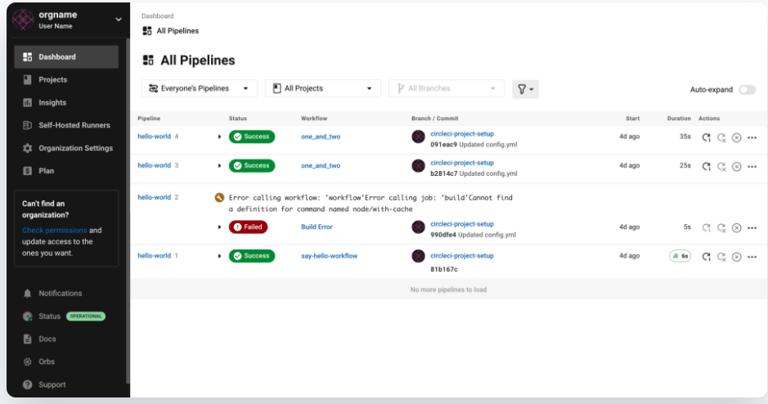The image size is (768, 404).
Task: Cancel workflow icon on hello-world 3 row
Action: coord(736,166)
